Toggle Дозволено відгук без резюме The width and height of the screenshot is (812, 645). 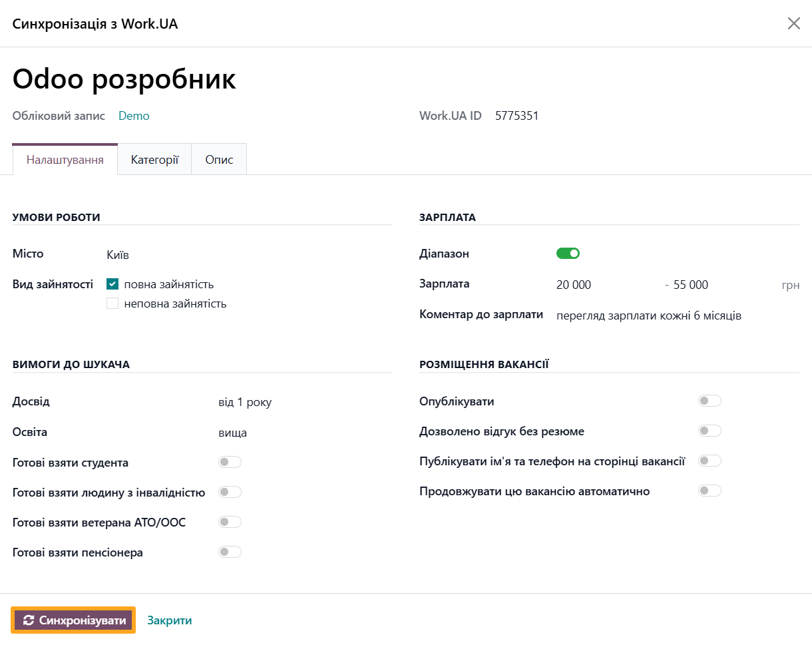(710, 431)
